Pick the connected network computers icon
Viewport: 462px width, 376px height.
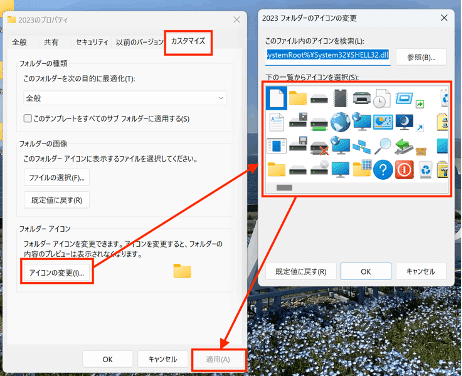(362, 146)
